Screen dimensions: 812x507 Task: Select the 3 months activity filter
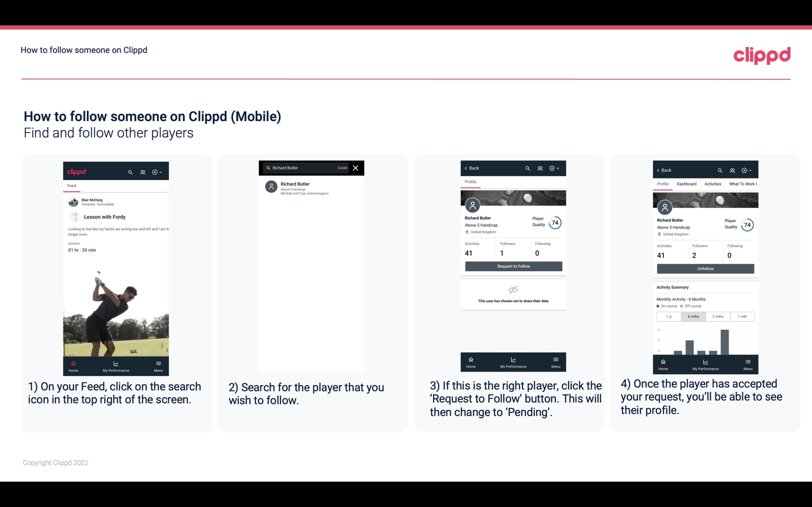(x=718, y=316)
